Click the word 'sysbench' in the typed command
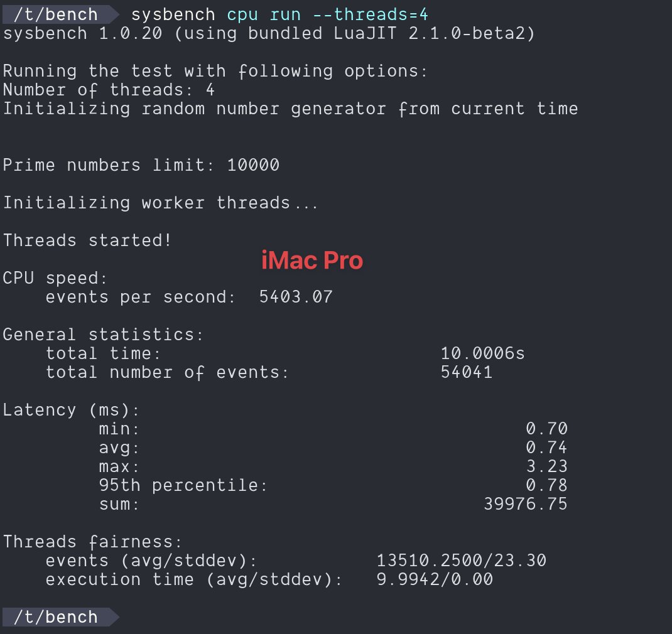Screen dimensions: 672x634 point(173,15)
